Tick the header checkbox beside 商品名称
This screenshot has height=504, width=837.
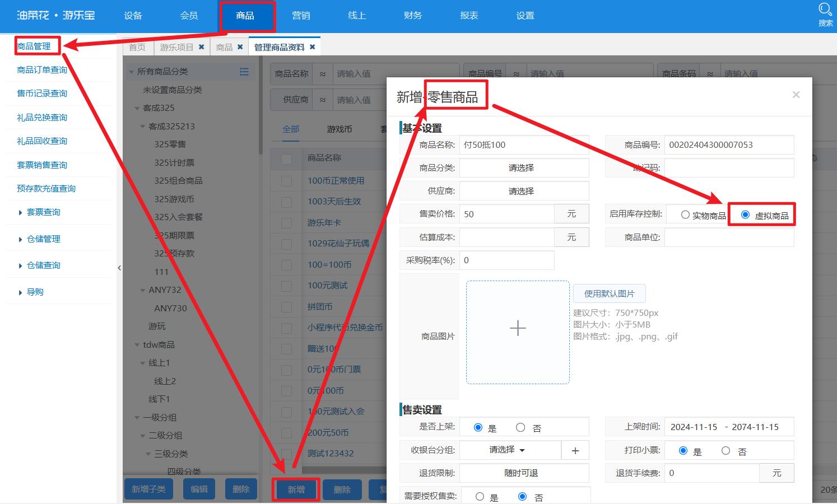coord(286,159)
